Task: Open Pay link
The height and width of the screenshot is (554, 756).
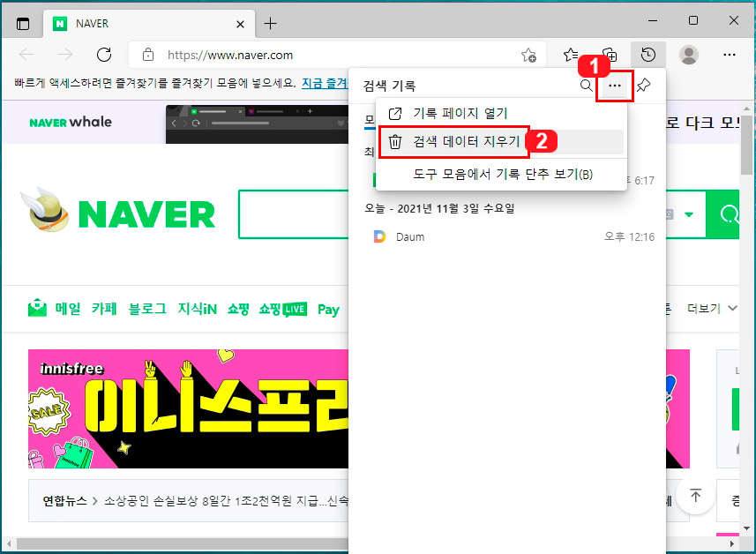Action: click(328, 310)
